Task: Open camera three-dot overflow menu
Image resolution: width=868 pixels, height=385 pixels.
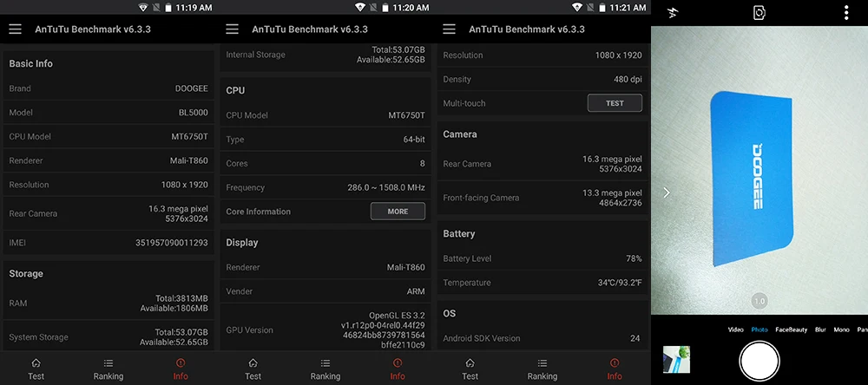Action: point(845,13)
